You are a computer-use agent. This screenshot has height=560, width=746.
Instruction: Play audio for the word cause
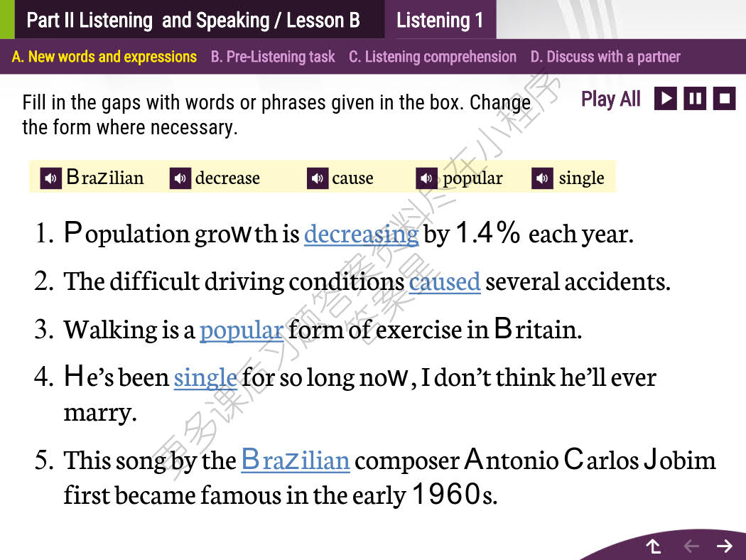point(318,178)
